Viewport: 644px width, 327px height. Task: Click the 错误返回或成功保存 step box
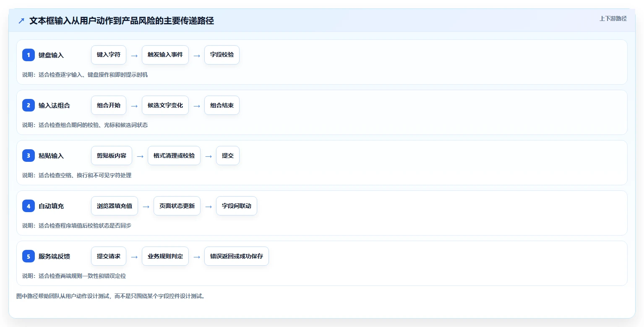coord(237,256)
